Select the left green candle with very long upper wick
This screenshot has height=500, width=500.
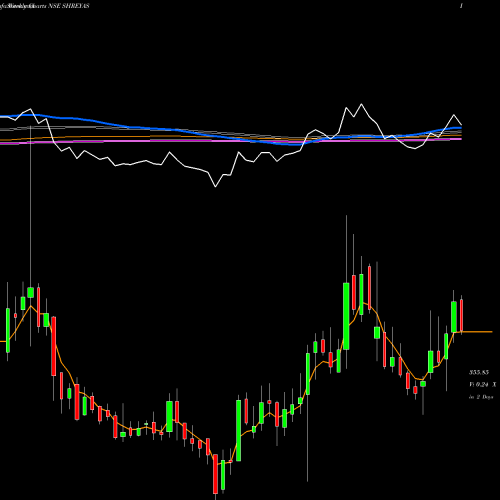tap(31, 292)
